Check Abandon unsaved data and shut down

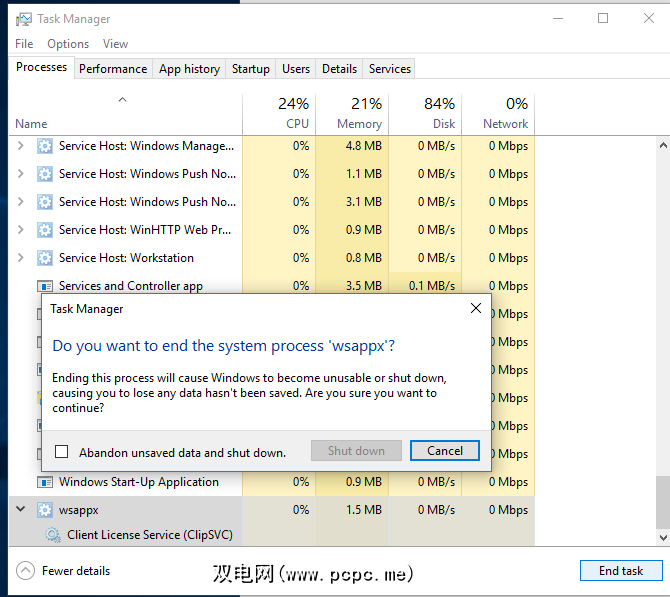coord(62,451)
